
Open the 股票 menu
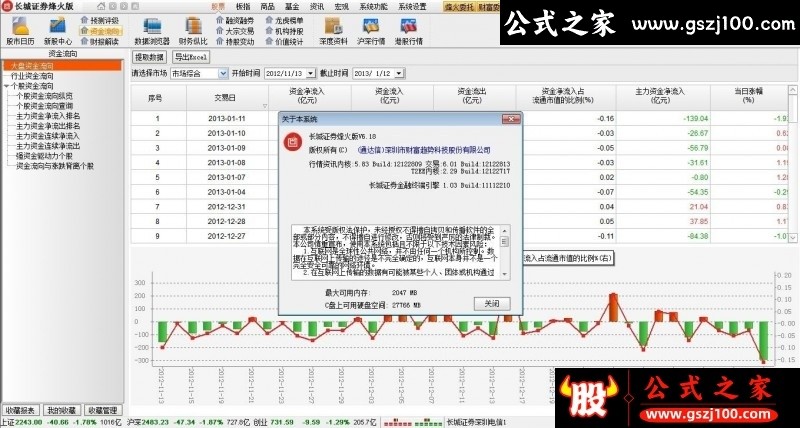click(x=218, y=7)
